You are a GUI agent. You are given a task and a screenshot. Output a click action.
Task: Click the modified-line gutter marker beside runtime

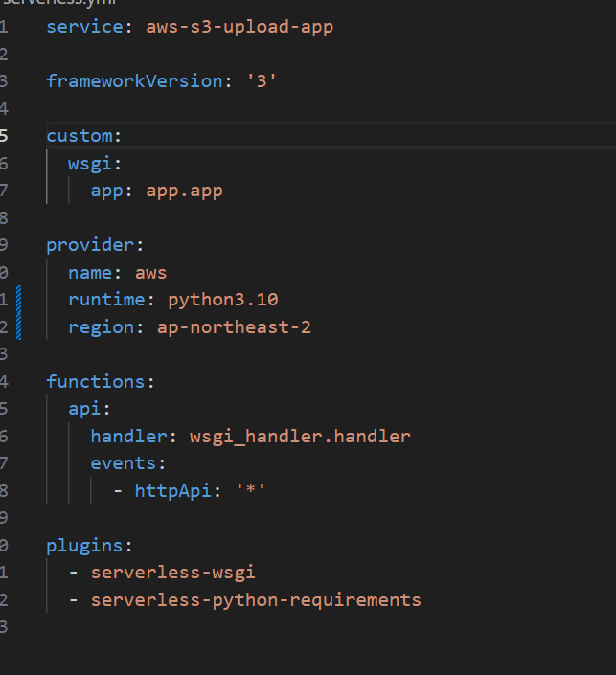coord(19,300)
